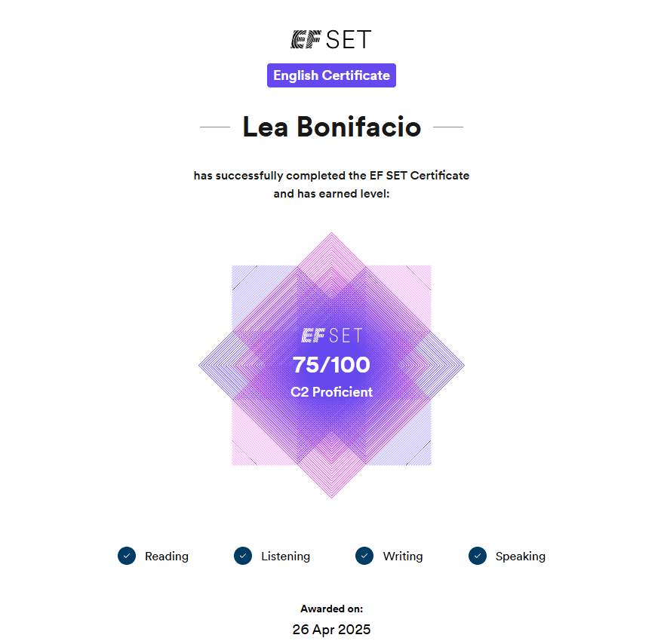This screenshot has width=670, height=644.
Task: Click the Reading skill label
Action: (x=167, y=557)
